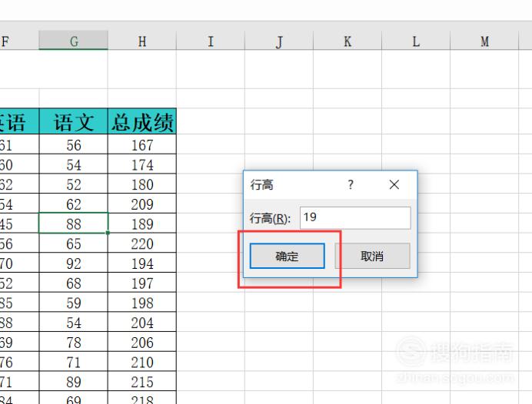
Task: Select the 语文 cell with value 92
Action: [x=74, y=263]
